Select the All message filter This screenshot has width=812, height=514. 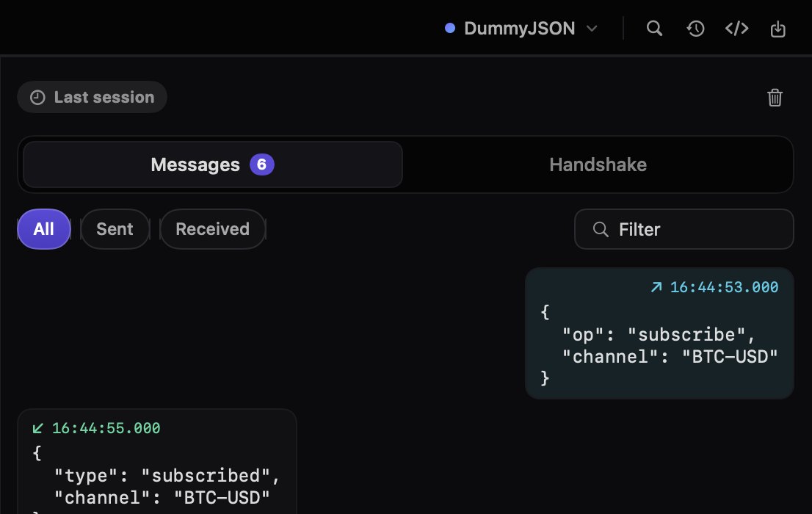point(44,229)
